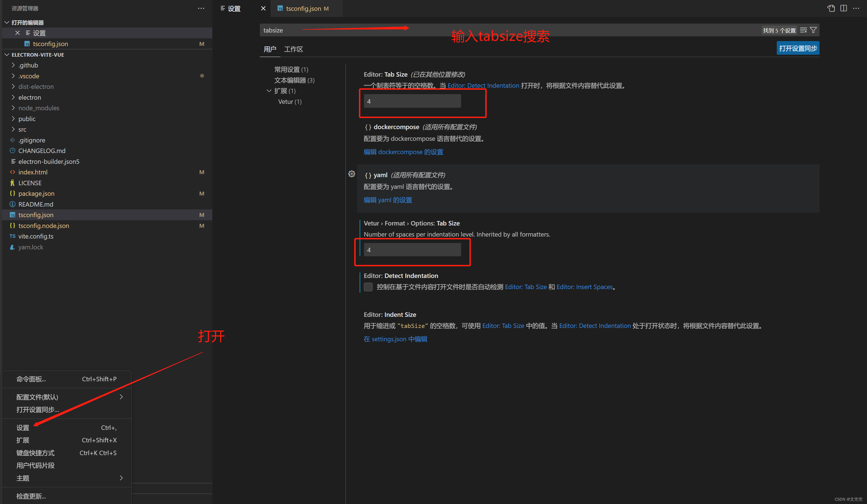Viewport: 867px width, 504px height.
Task: Collapse the 扩展 settings category
Action: pyautogui.click(x=269, y=91)
